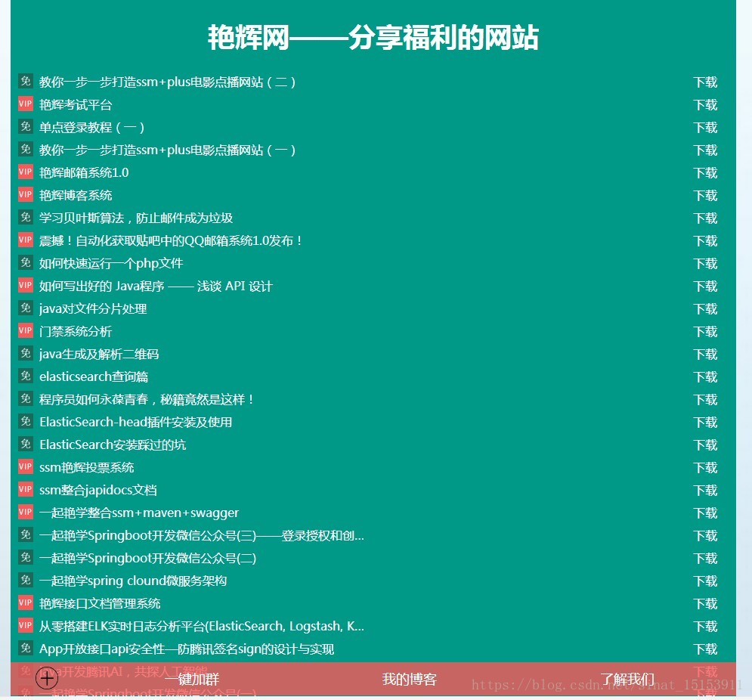Open 我的博客 from the bottom bar
The height and width of the screenshot is (700, 752).
(x=409, y=680)
